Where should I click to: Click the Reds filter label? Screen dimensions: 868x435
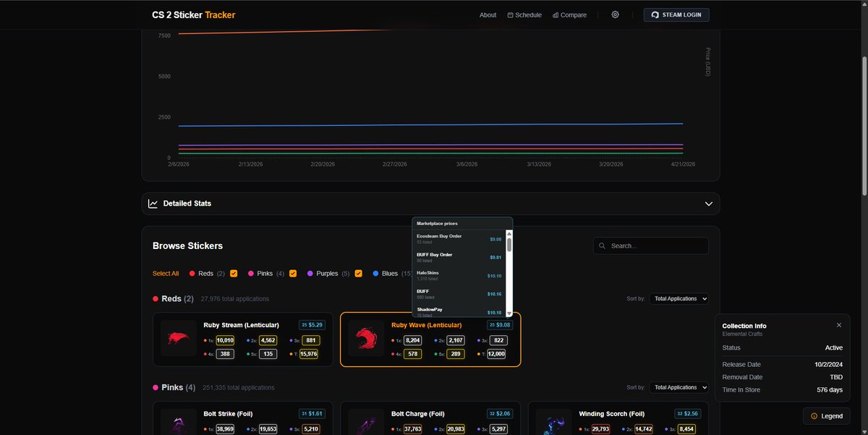pos(205,274)
